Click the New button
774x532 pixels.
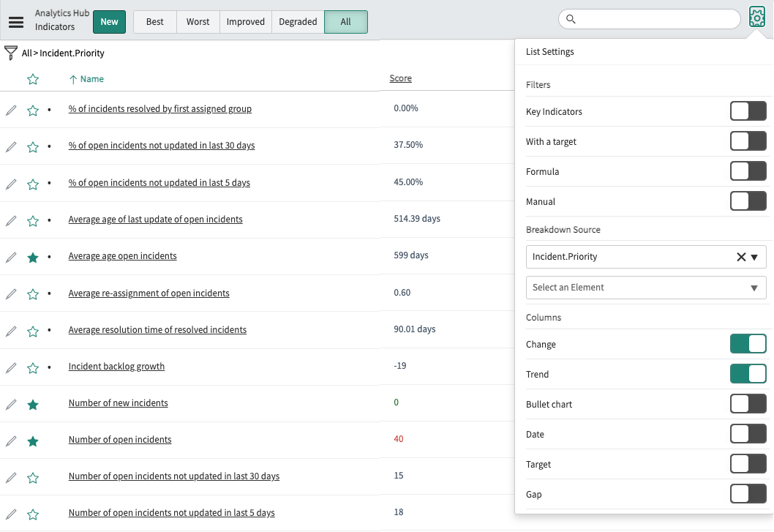click(109, 22)
